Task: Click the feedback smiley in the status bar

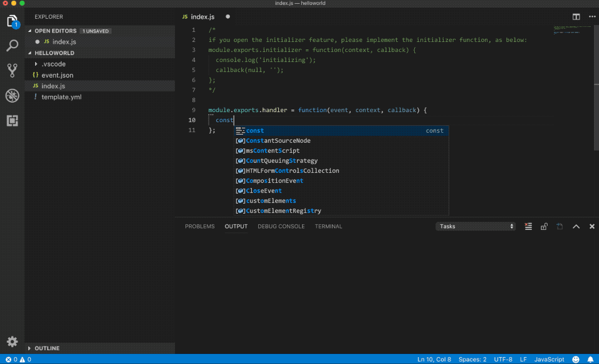Action: [x=576, y=359]
